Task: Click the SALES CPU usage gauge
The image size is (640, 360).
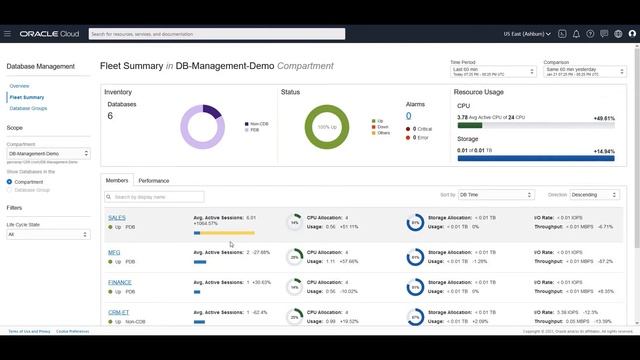Action: [x=294, y=222]
